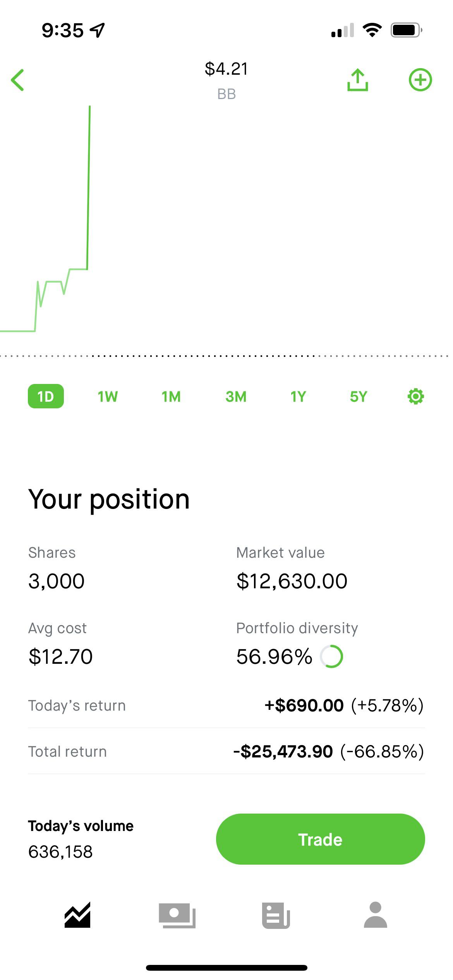The image size is (453, 980).
Task: Switch chart range to 3M
Action: [236, 397]
